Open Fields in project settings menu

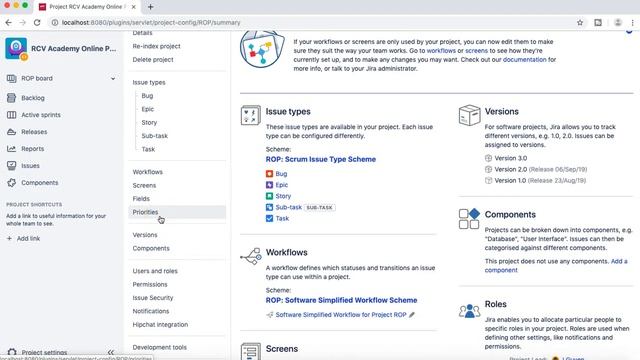point(141,199)
